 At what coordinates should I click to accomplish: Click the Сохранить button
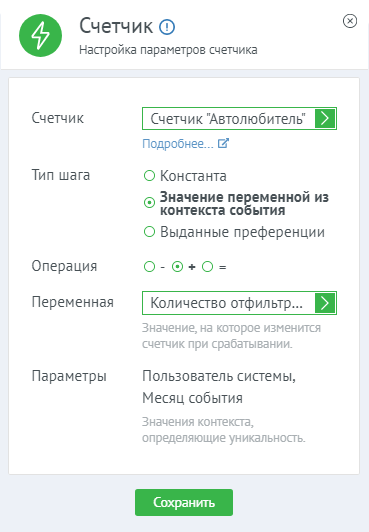(x=184, y=502)
